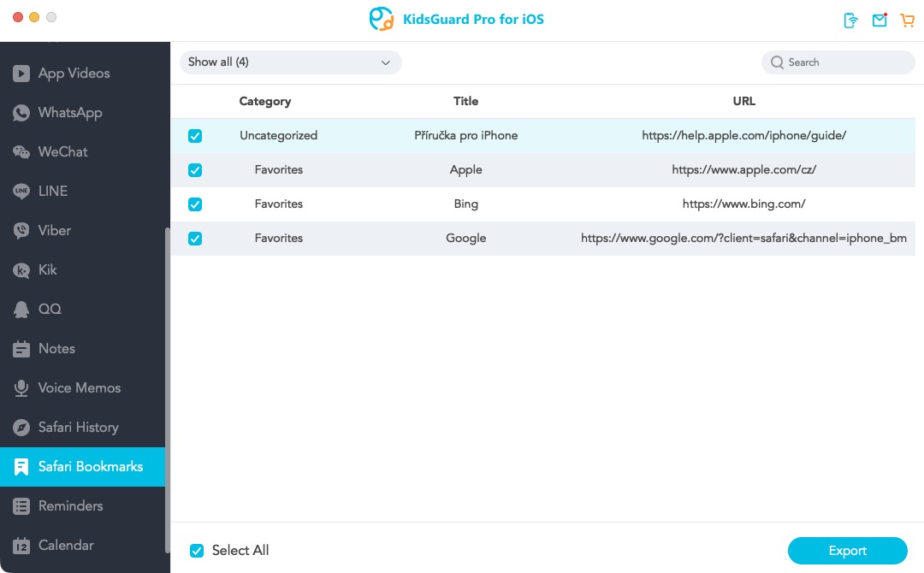Open the Notes section in sidebar
Image resolution: width=924 pixels, height=573 pixels.
[x=56, y=349]
